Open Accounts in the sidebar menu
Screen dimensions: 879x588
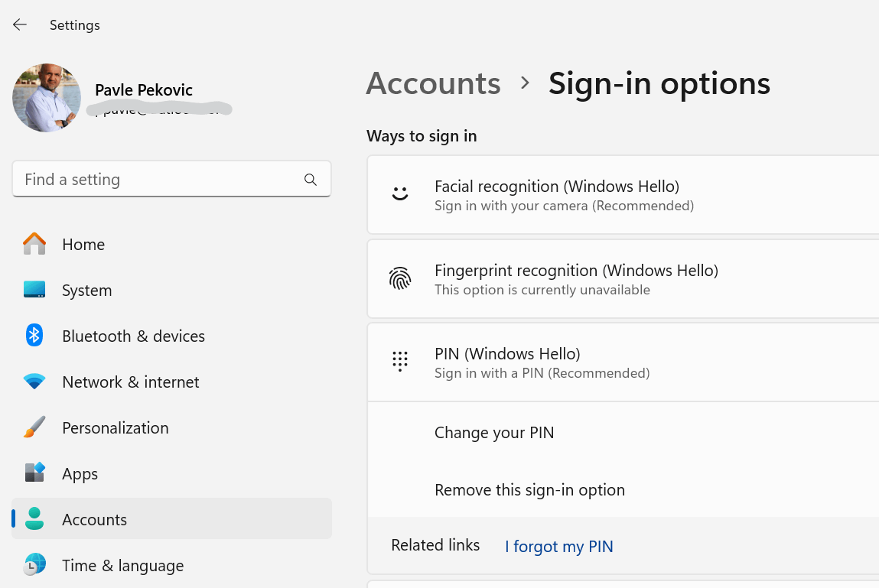pos(94,519)
